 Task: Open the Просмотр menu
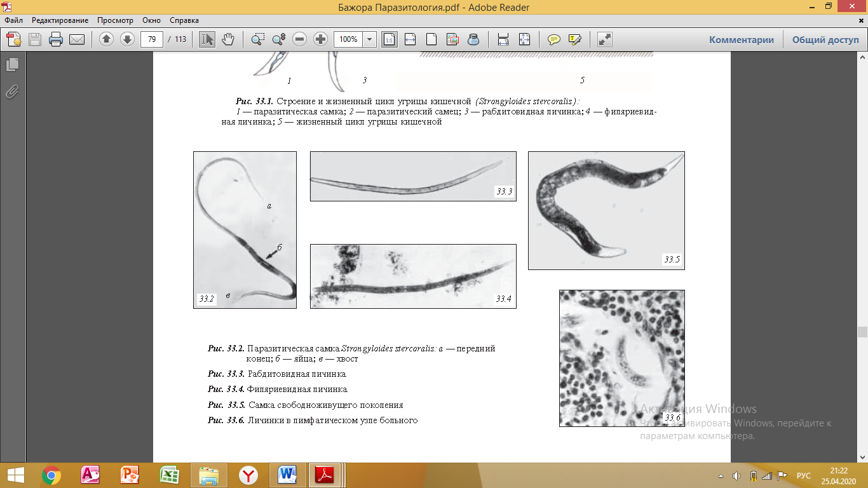[x=115, y=20]
